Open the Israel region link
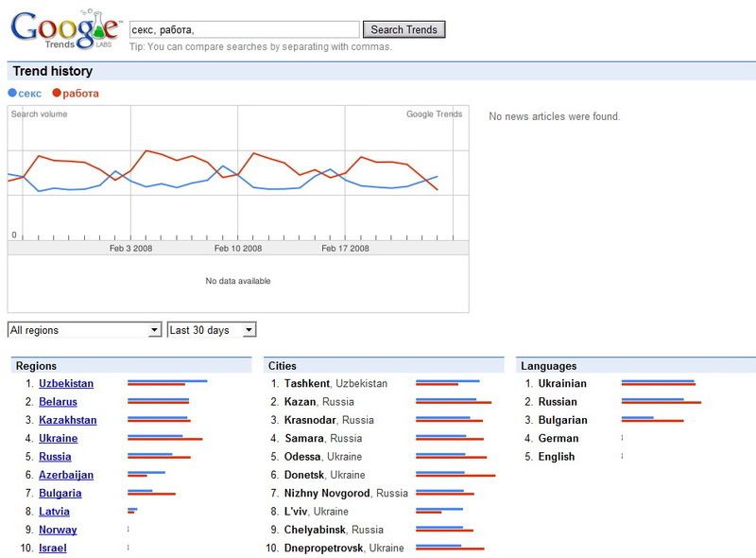The height and width of the screenshot is (558, 756). coord(53,549)
